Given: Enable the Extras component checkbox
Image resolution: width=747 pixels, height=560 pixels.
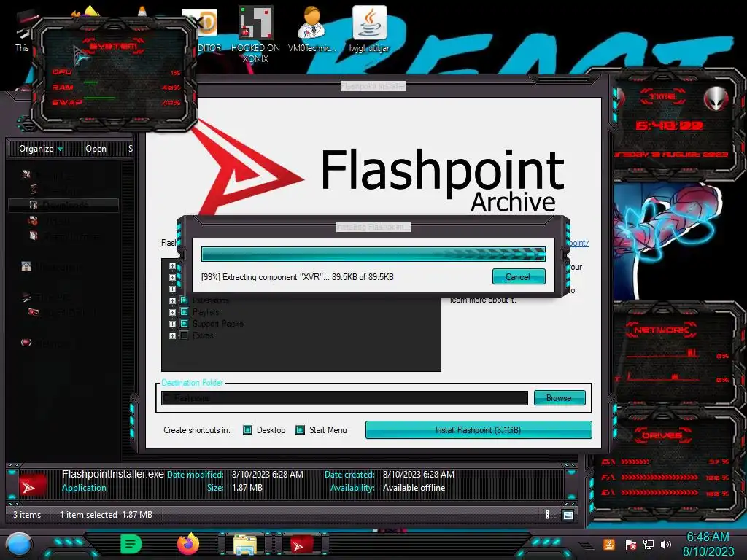Looking at the screenshot, I should pyautogui.click(x=184, y=335).
